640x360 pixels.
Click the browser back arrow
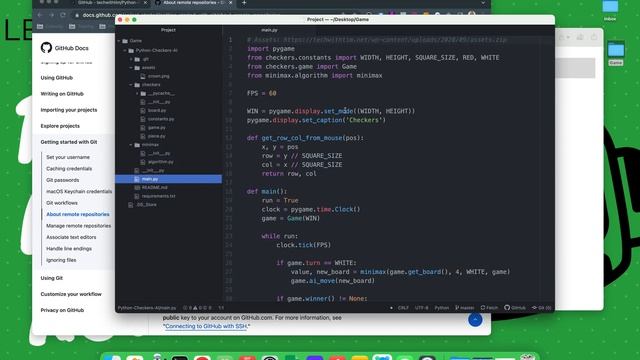click(x=40, y=15)
